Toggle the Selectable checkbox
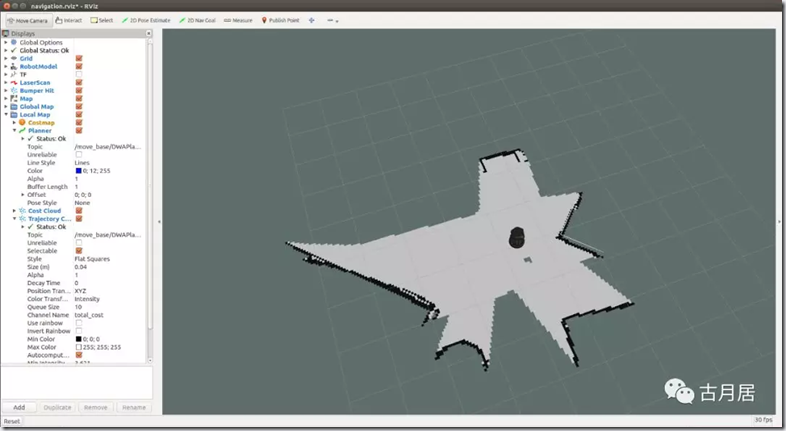786x431 pixels. pos(79,251)
